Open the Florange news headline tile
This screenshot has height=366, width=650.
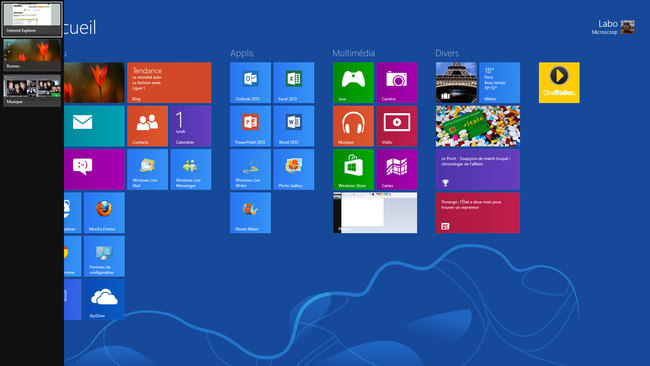(478, 213)
